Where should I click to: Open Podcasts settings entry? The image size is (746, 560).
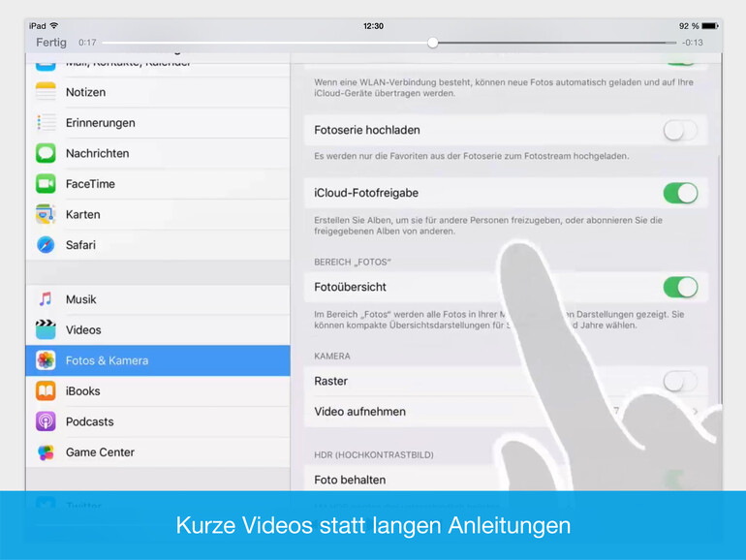tap(158, 421)
